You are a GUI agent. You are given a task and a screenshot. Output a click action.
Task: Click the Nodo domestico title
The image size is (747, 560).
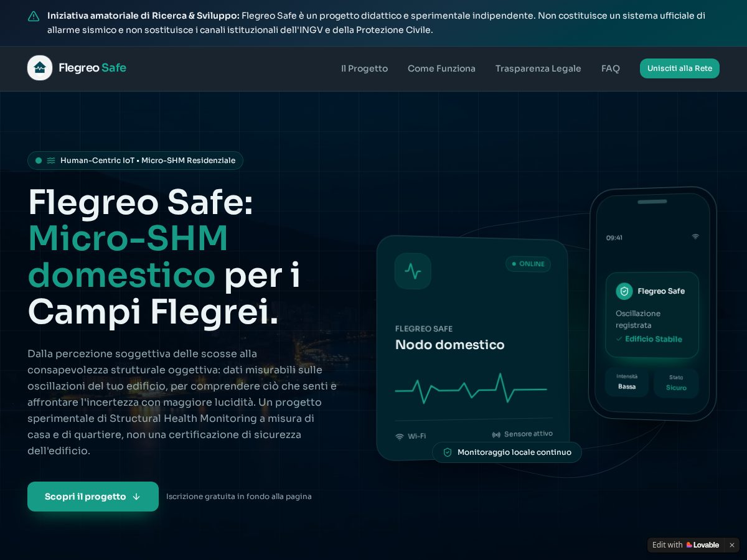coord(450,345)
